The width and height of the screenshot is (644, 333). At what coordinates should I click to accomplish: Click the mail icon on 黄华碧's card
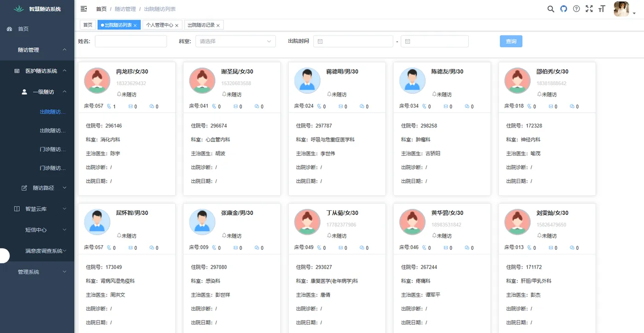pos(446,247)
